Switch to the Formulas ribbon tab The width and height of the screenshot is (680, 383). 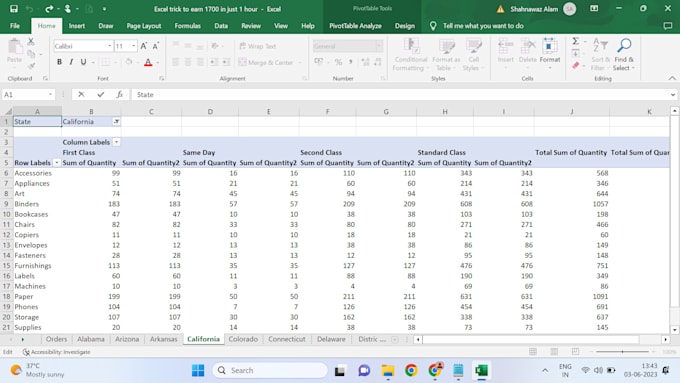[x=187, y=26]
